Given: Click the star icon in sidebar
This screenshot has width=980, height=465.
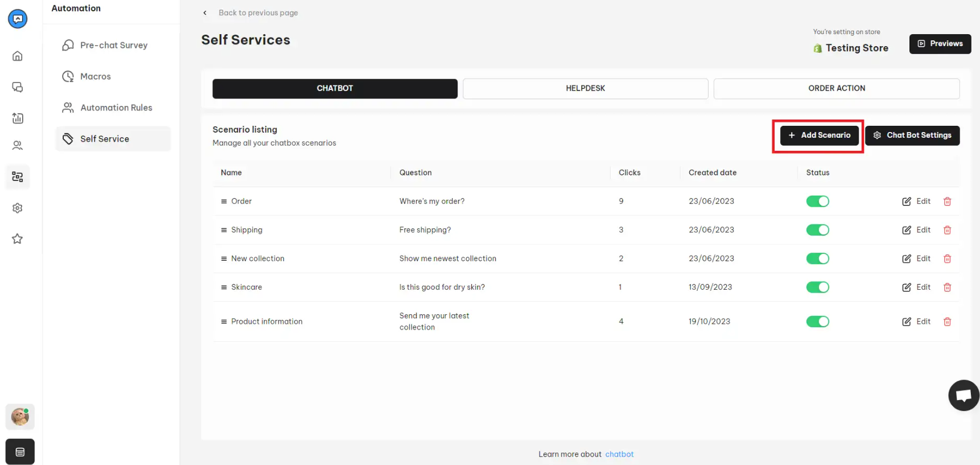Looking at the screenshot, I should pos(18,239).
